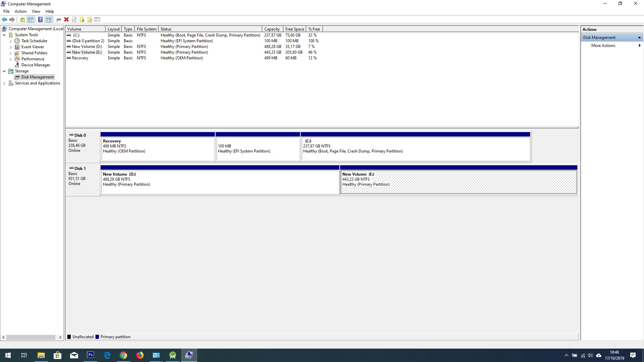
Task: Expand the Services and Applications item
Action: pos(4,83)
